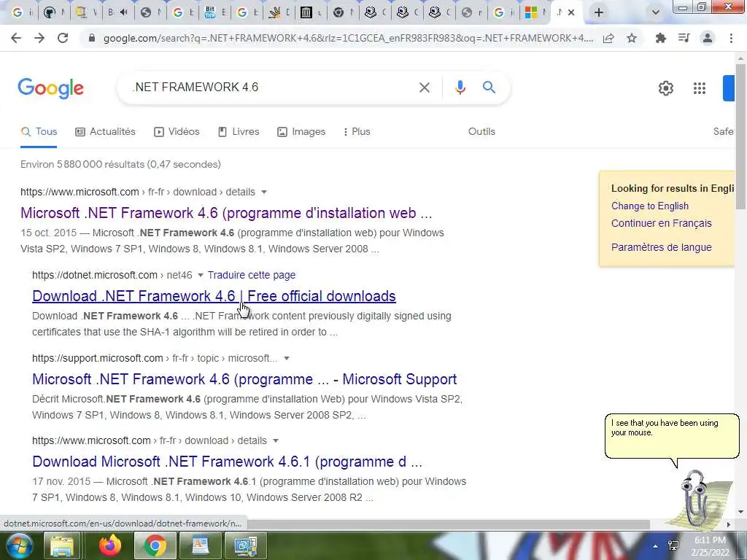Screen dimensions: 747x560
Task: Click the horizontal scrollbar right arrow
Action: (729, 524)
